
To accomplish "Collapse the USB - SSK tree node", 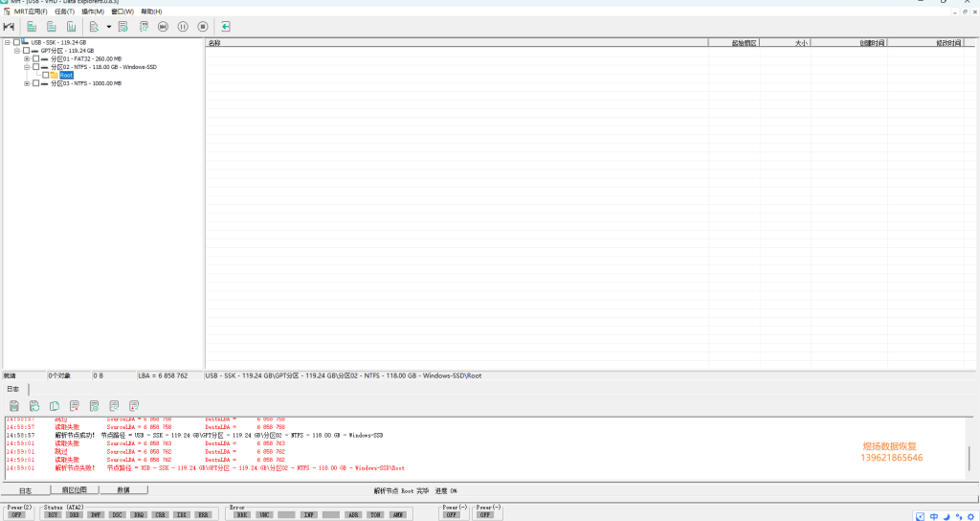I will pyautogui.click(x=8, y=42).
